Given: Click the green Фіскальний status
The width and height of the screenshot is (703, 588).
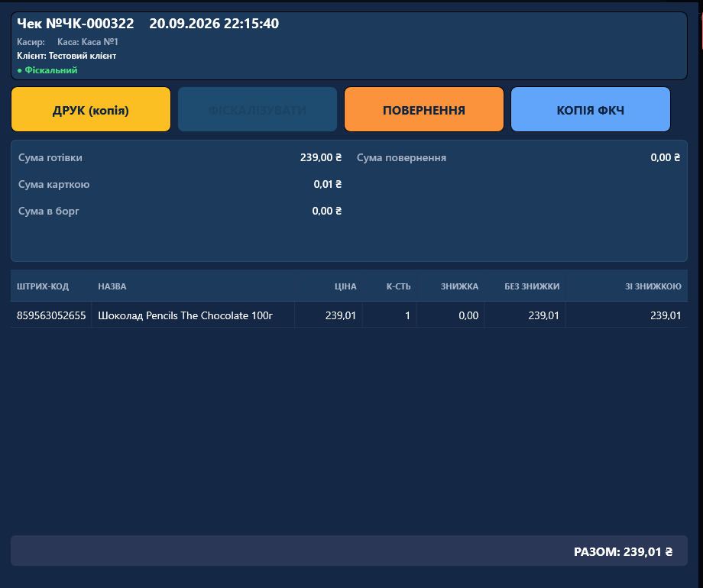Looking at the screenshot, I should (x=47, y=70).
